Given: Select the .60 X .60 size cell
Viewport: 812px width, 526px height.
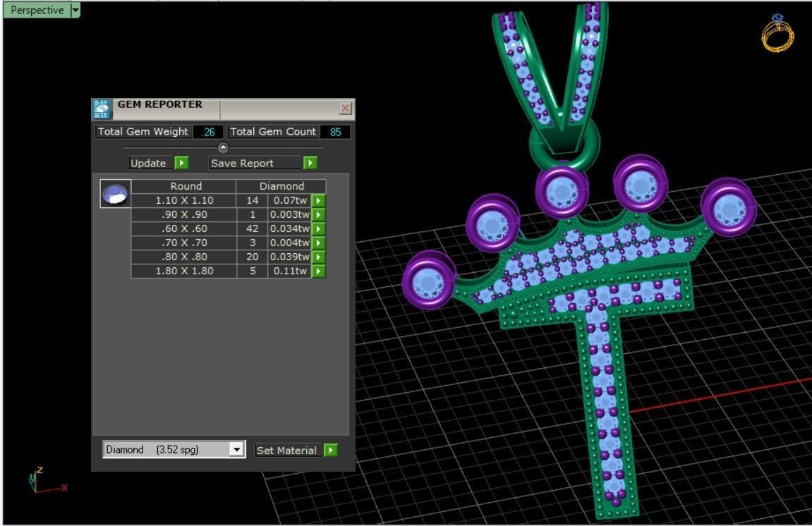Looking at the screenshot, I should pyautogui.click(x=184, y=228).
